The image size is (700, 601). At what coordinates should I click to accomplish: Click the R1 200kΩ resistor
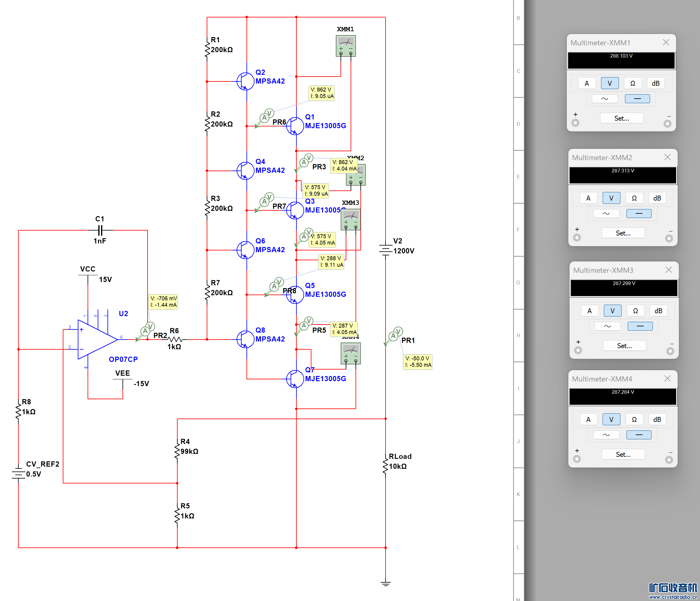point(207,49)
